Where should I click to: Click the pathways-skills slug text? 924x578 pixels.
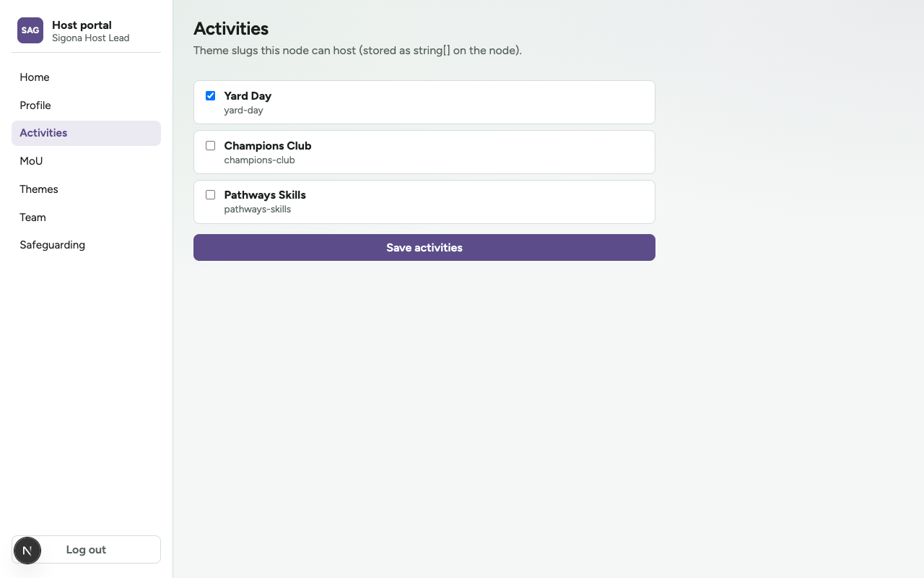pyautogui.click(x=258, y=209)
